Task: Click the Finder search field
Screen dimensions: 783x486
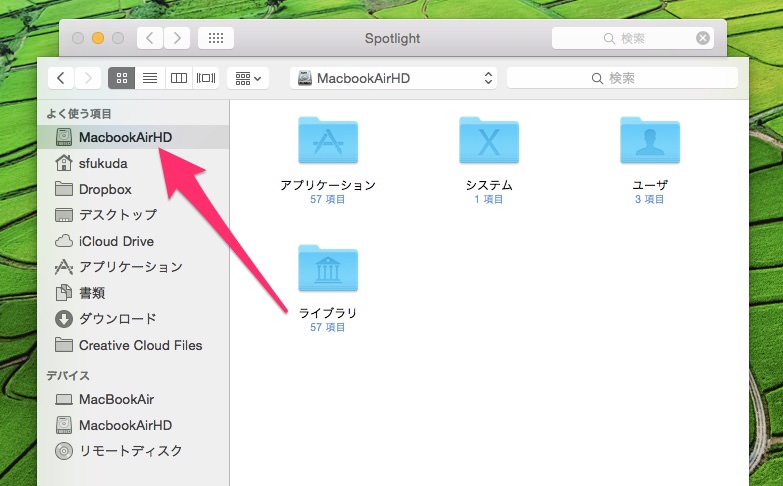Action: tap(622, 78)
